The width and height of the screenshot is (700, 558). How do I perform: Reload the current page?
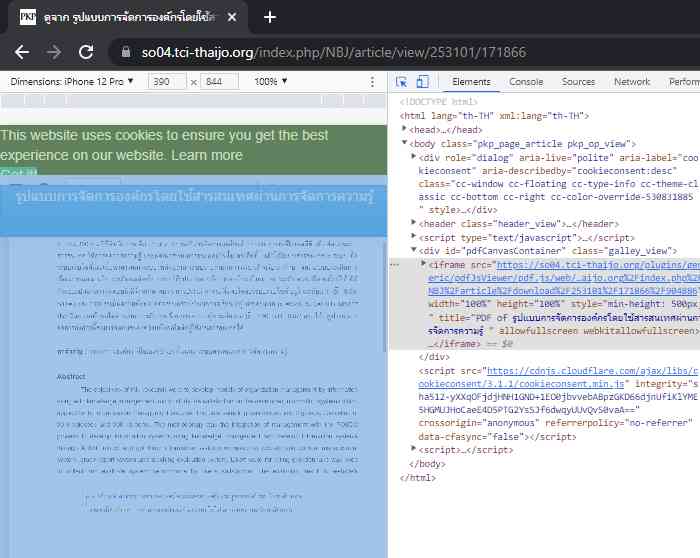(86, 52)
